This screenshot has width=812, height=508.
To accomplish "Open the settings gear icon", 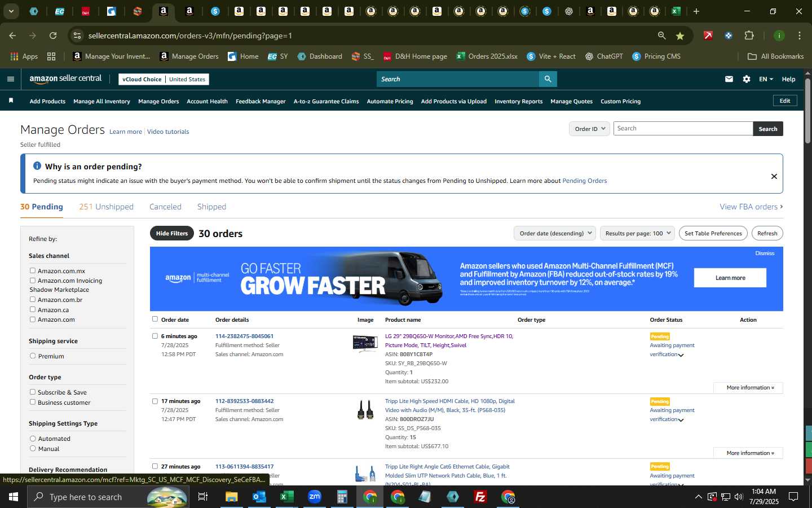I will tap(747, 79).
